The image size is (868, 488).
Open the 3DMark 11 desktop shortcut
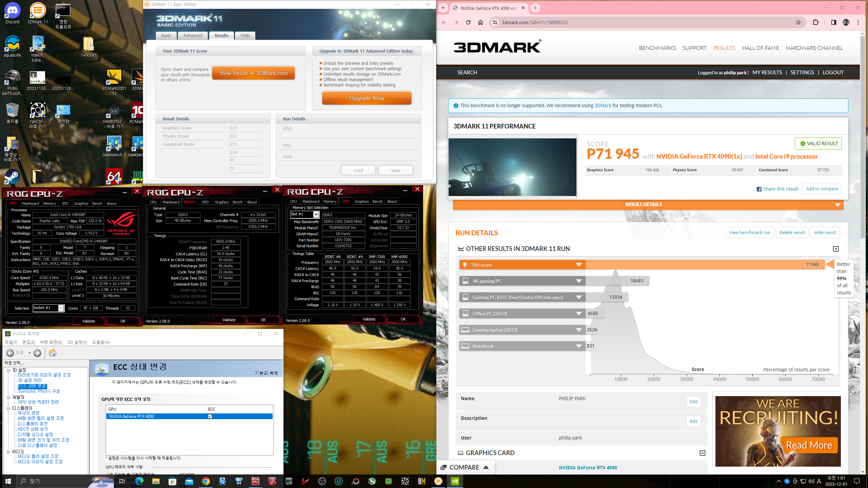pos(38,13)
